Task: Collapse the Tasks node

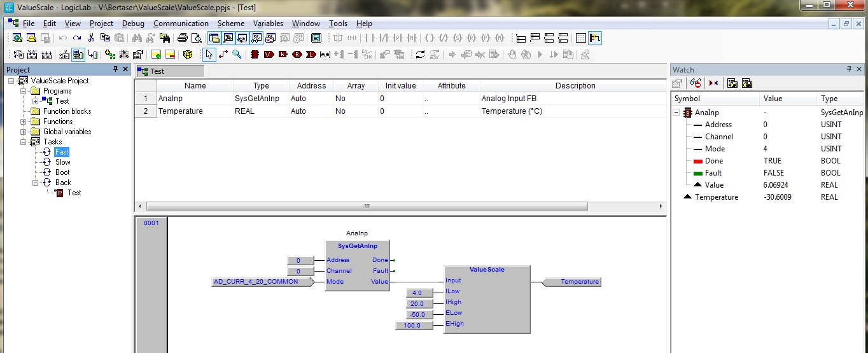Action: [x=24, y=142]
